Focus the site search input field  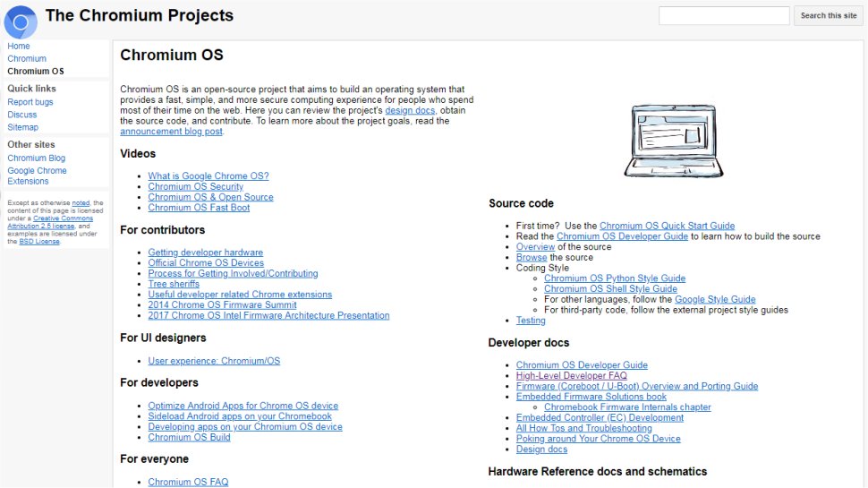pos(724,15)
